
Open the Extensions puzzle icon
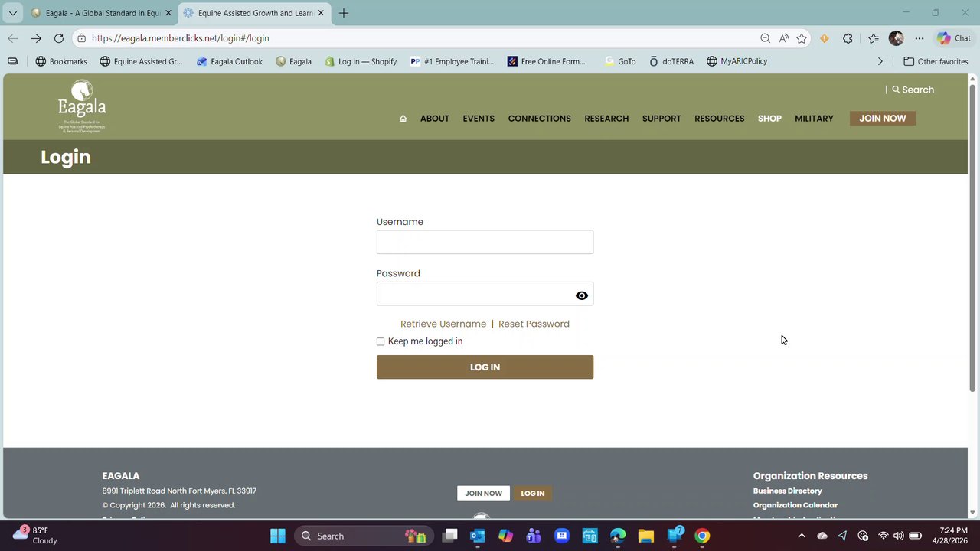click(x=848, y=38)
